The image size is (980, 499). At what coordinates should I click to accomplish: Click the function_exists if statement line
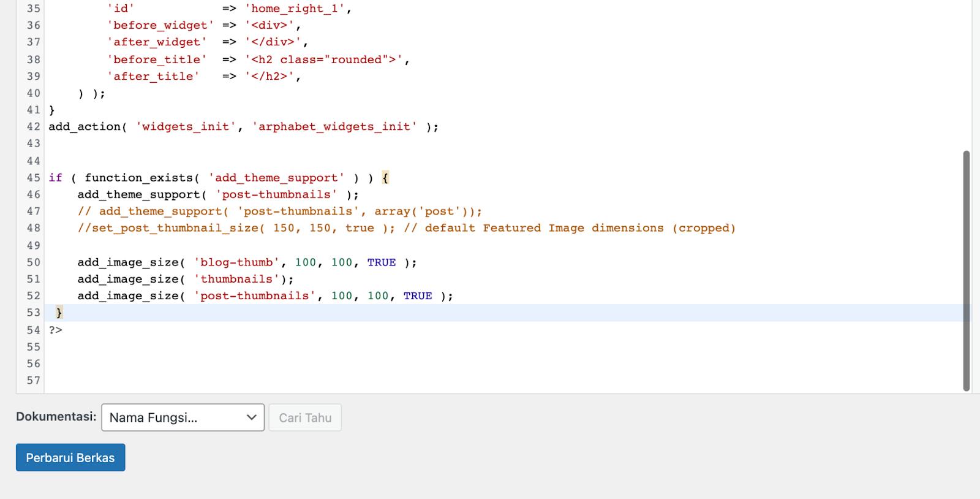[219, 178]
